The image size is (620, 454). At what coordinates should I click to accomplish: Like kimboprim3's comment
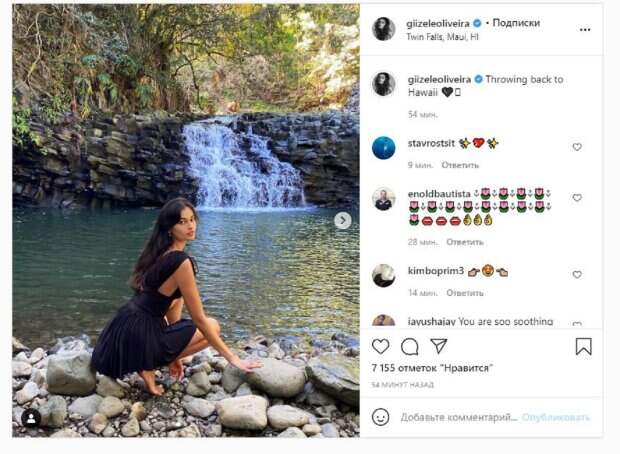577,274
